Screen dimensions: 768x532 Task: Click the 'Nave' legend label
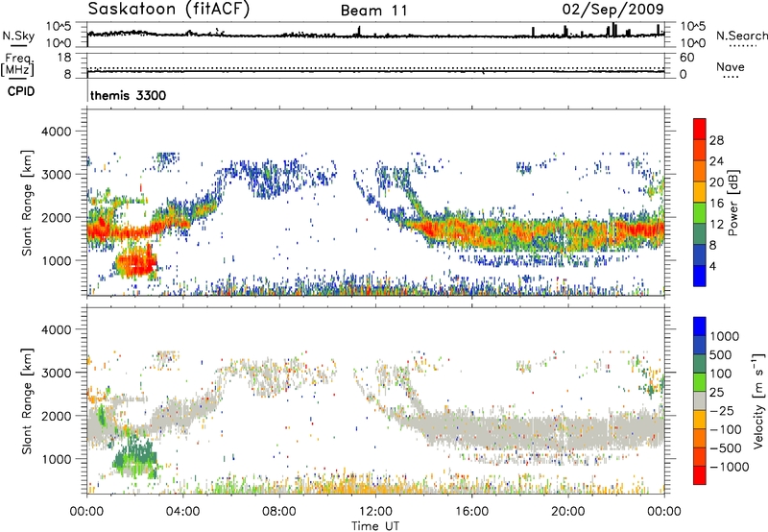click(x=731, y=67)
